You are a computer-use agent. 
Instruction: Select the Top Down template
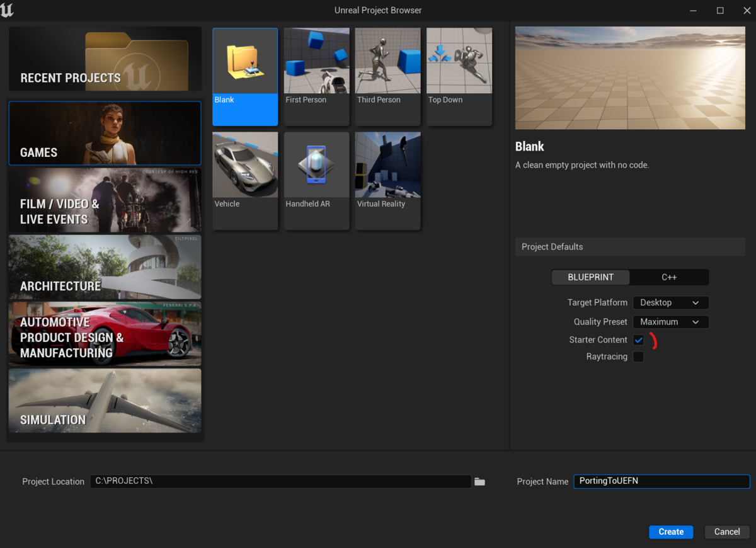(x=459, y=77)
